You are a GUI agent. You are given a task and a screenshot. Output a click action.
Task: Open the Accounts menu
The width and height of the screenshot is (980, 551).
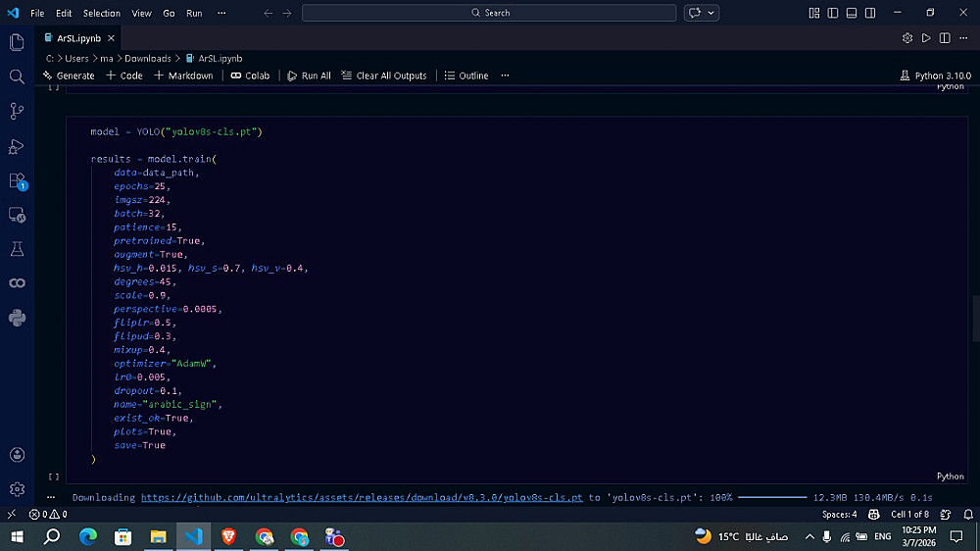[x=17, y=455]
